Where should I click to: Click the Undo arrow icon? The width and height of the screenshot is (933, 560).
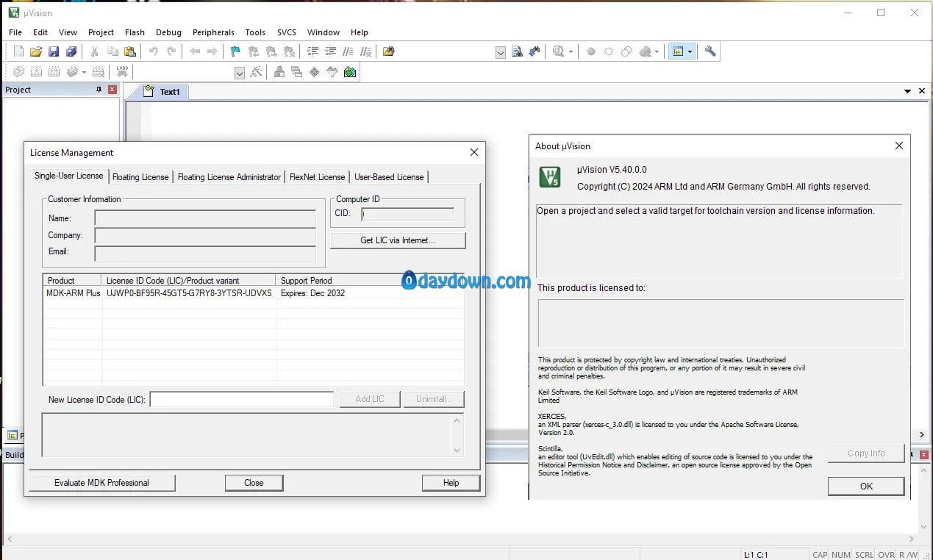click(x=154, y=51)
